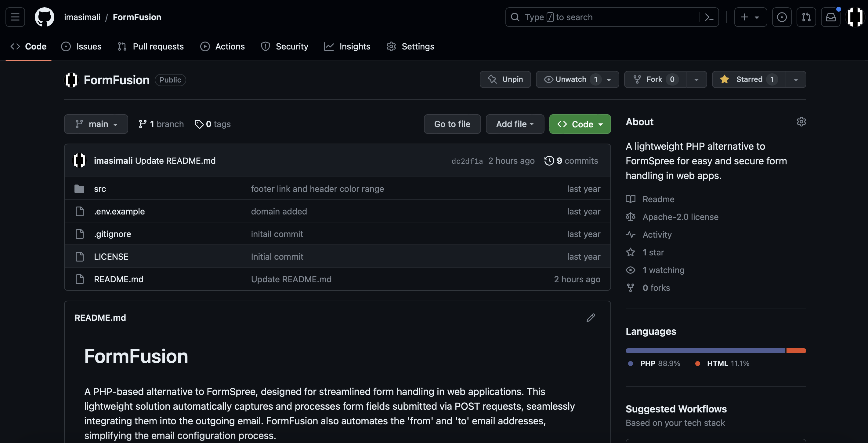Open the Security tab

coord(285,46)
